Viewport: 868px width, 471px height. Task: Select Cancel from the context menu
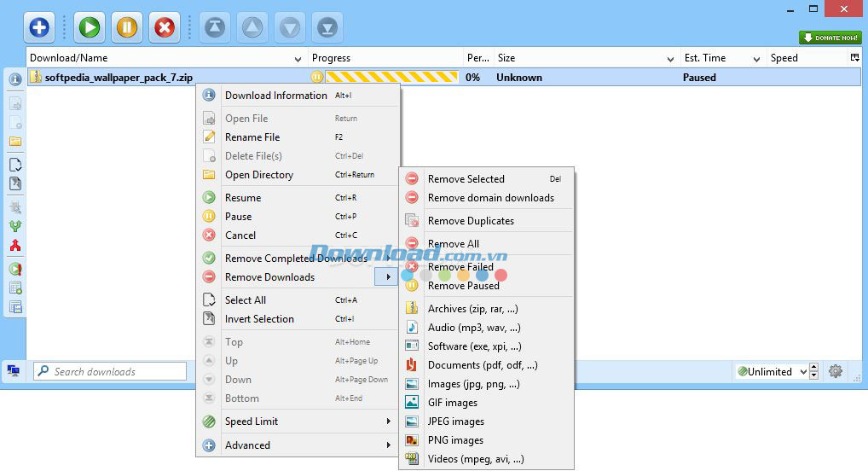pos(299,235)
